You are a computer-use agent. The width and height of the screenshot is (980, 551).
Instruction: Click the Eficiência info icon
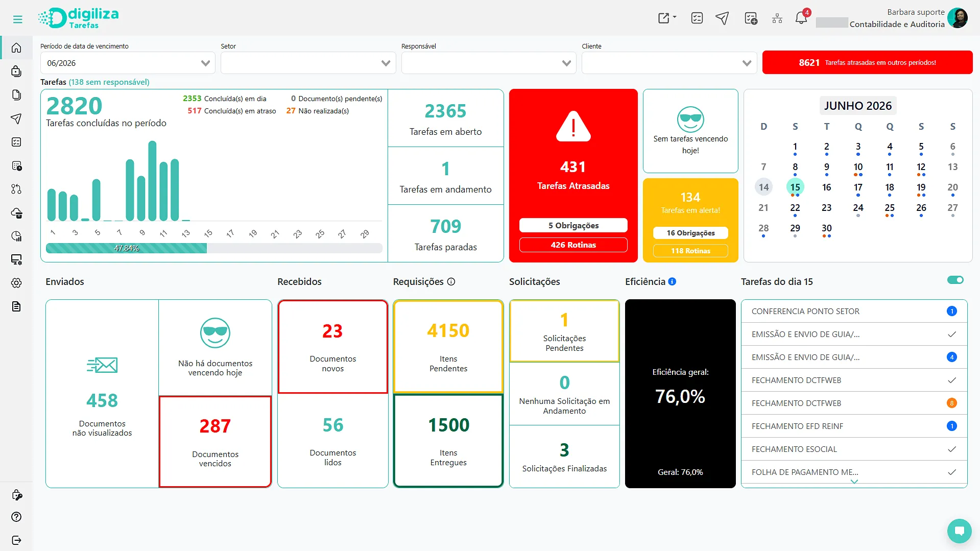tap(672, 281)
